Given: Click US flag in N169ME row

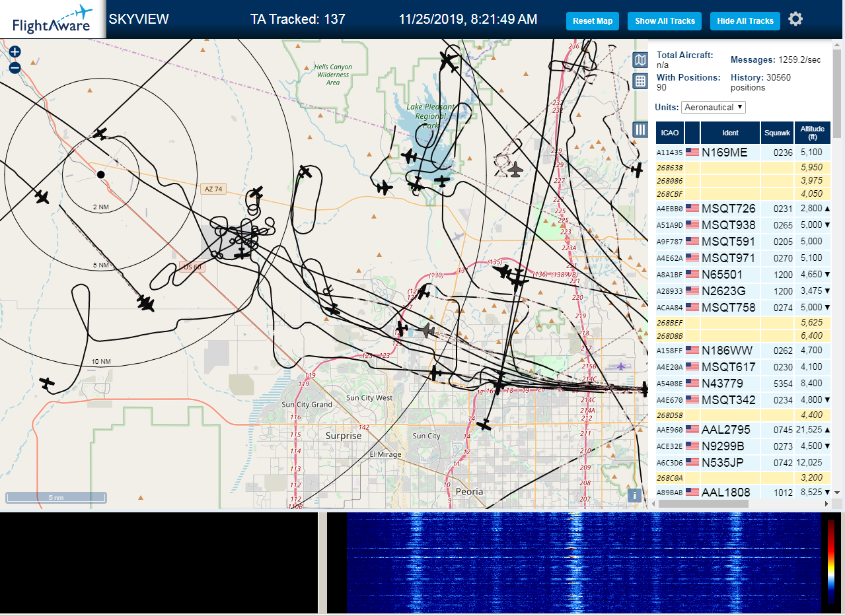Looking at the screenshot, I should point(692,152).
